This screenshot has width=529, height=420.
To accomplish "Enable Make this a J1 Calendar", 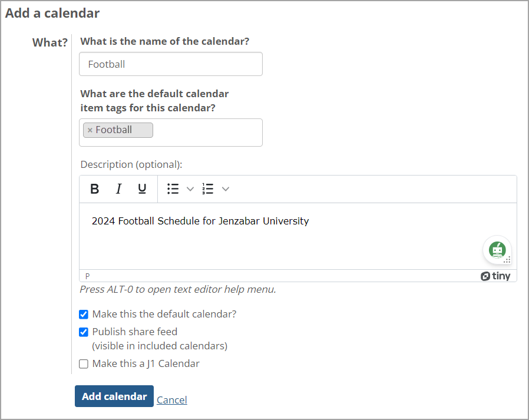I will tap(84, 364).
